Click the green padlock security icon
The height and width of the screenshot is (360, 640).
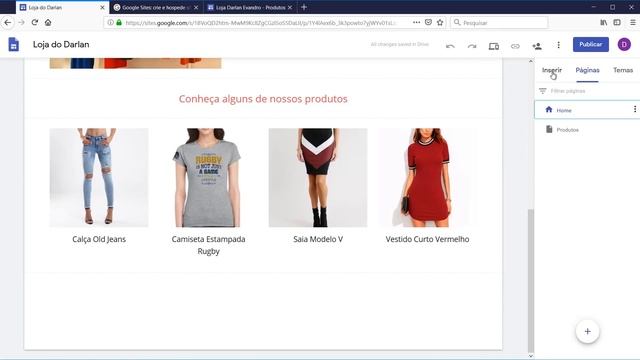pyautogui.click(x=119, y=22)
